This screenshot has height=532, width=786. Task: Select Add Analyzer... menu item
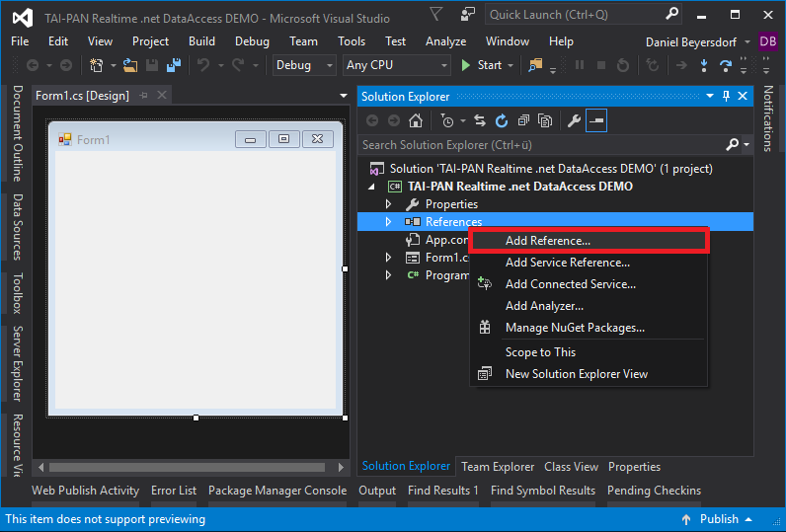pos(589,306)
